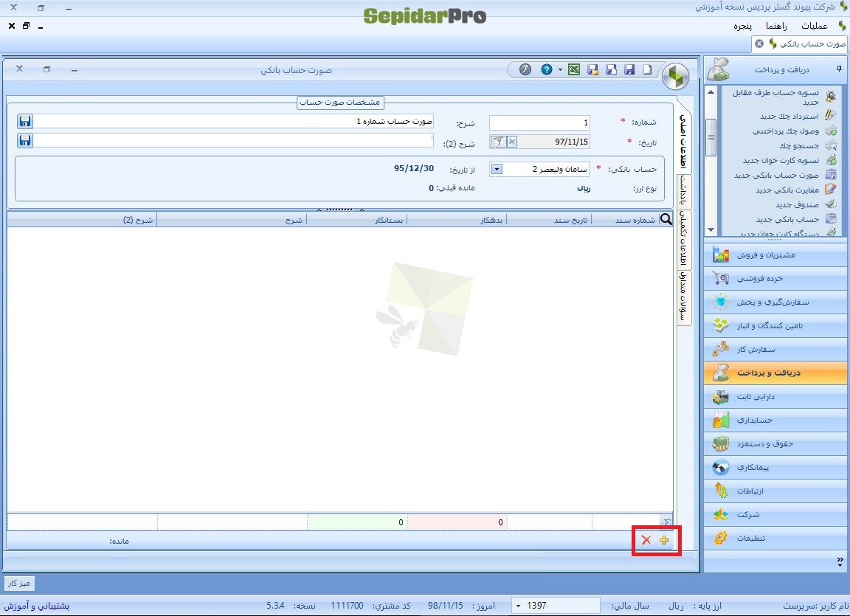The image size is (850, 616).
Task: Click the single floppy disk Save icon
Action: [x=629, y=69]
